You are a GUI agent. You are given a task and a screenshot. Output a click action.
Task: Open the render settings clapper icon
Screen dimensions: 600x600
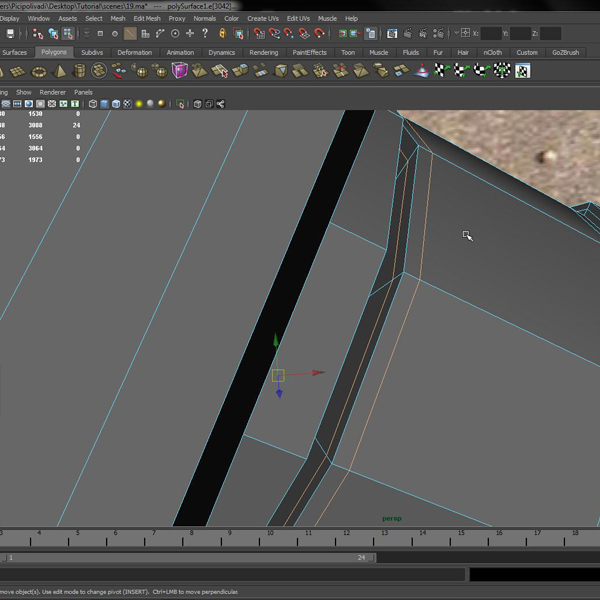tap(439, 34)
